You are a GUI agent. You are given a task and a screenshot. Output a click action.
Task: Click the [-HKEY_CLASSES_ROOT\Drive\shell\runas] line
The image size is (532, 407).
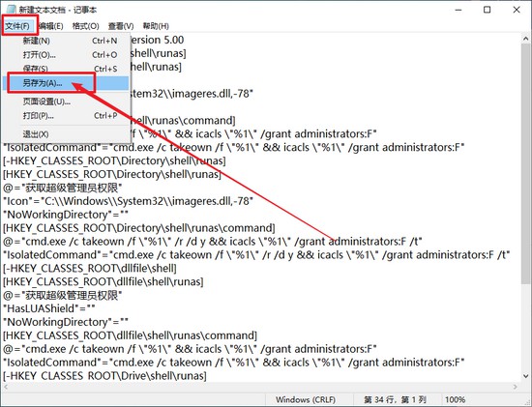(x=104, y=376)
